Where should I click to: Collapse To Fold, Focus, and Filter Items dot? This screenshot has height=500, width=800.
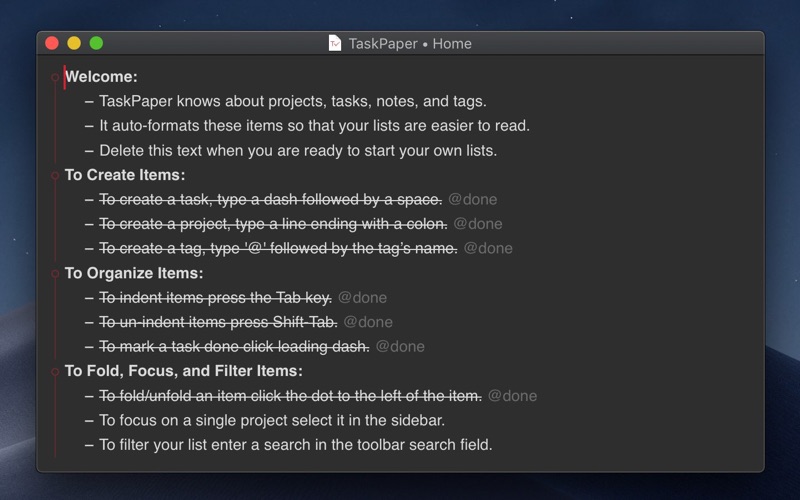point(56,371)
